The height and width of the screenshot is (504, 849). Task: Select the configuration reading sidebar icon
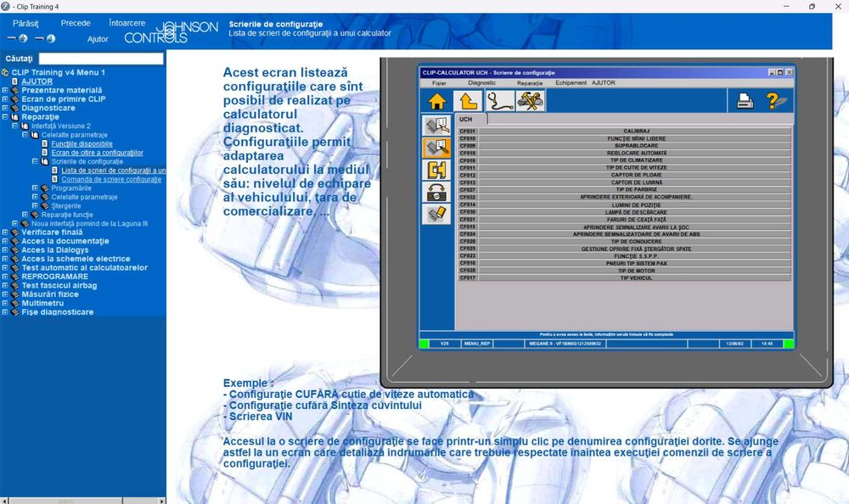point(436,126)
